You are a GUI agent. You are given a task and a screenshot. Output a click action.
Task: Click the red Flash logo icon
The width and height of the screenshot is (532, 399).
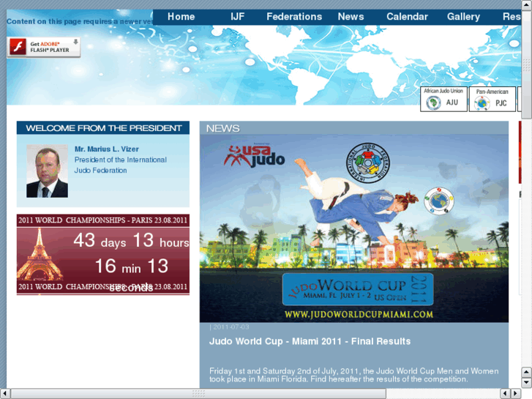pyautogui.click(x=18, y=47)
